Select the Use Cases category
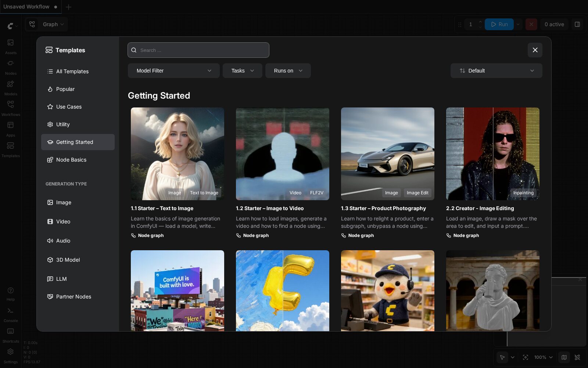 pos(78,107)
